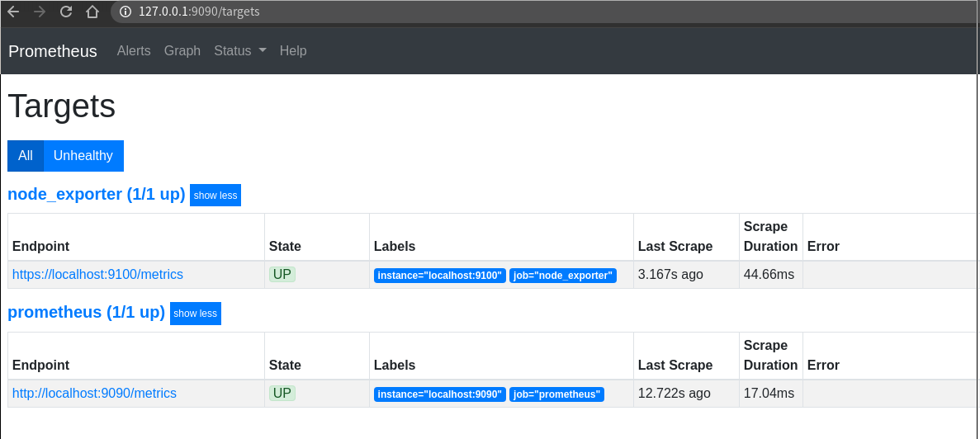980x439 pixels.
Task: Click the job="node_exporter" label badge
Action: pyautogui.click(x=563, y=276)
